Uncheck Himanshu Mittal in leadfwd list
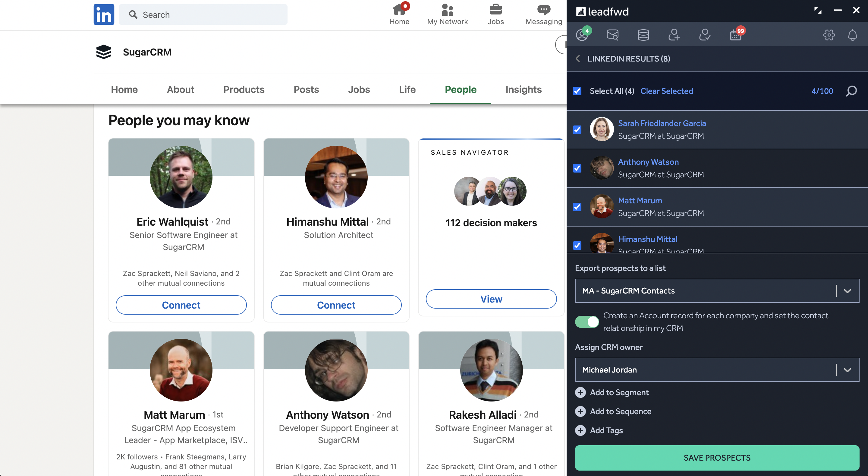Screen dimensions: 868x476 point(577,245)
